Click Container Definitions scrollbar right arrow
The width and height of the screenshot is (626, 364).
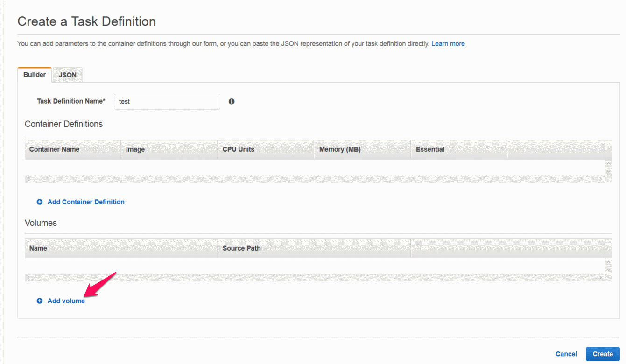click(x=601, y=179)
